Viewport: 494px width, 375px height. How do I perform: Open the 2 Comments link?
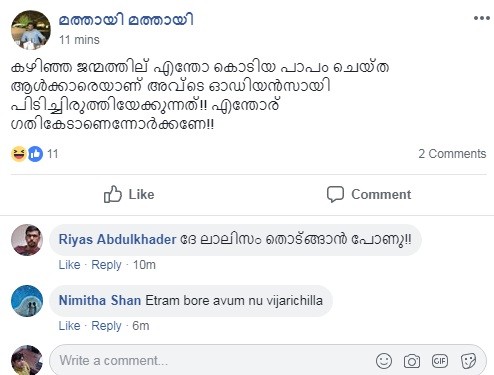pos(452,154)
